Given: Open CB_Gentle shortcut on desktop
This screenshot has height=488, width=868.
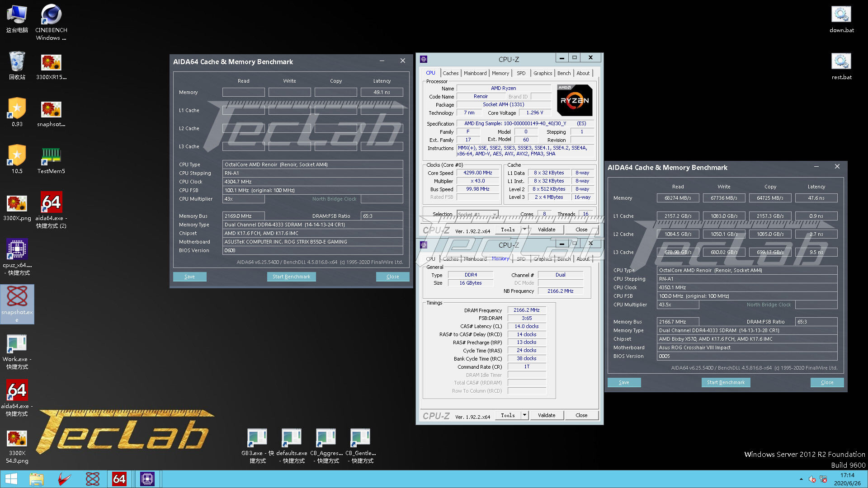Looking at the screenshot, I should pos(361,446).
